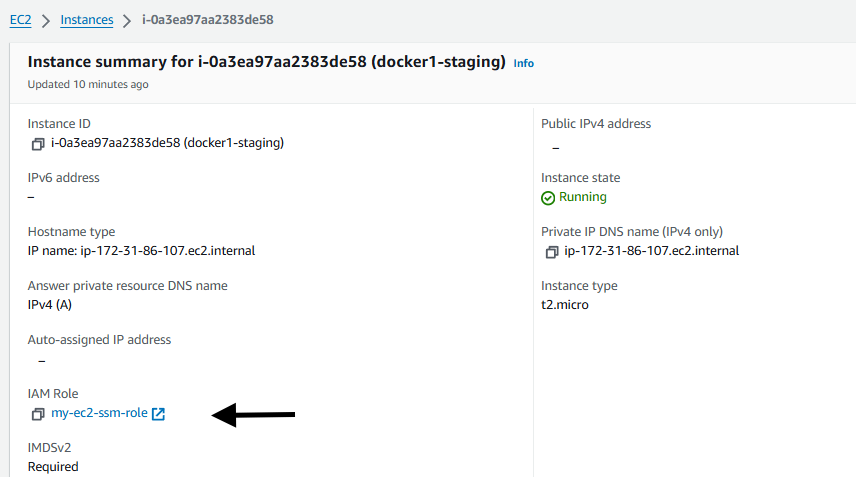
Task: Click the t2.micro instance type value
Action: click(x=565, y=305)
